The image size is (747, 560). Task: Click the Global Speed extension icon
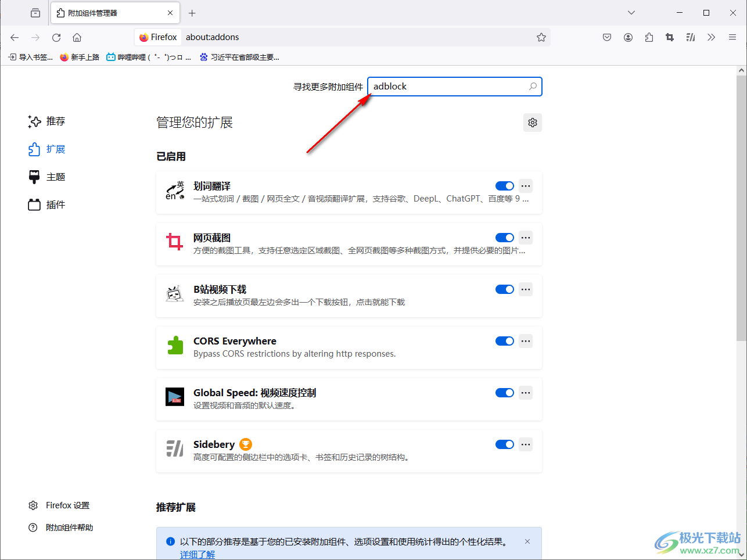tap(175, 397)
